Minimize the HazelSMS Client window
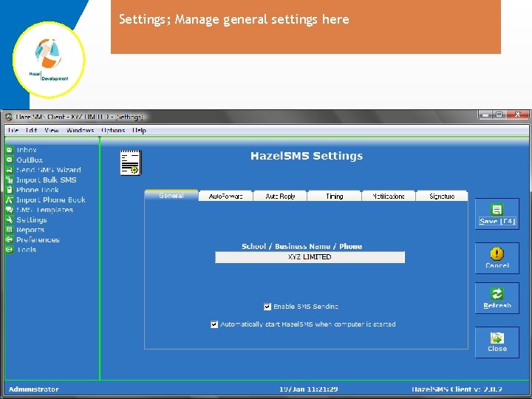The width and height of the screenshot is (532, 399). (485, 115)
